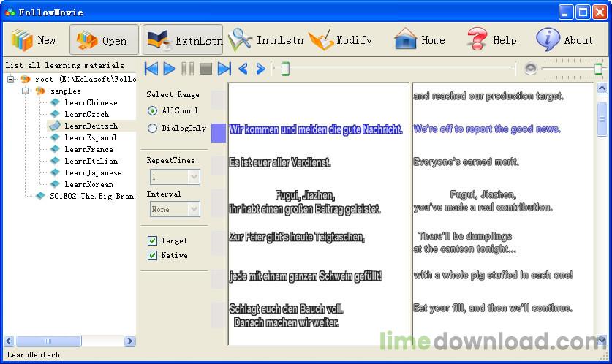Image resolution: width=612 pixels, height=364 pixels.
Task: Click the New toolbar button
Action: pos(34,39)
